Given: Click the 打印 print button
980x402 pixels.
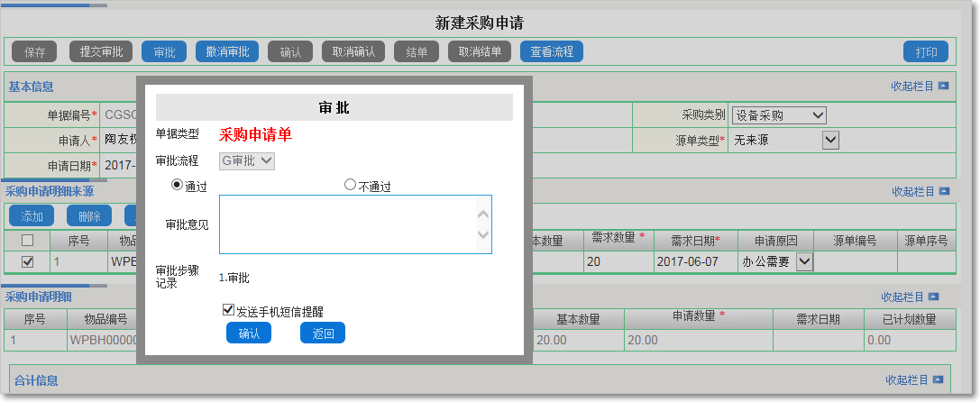Looking at the screenshot, I should tap(926, 52).
